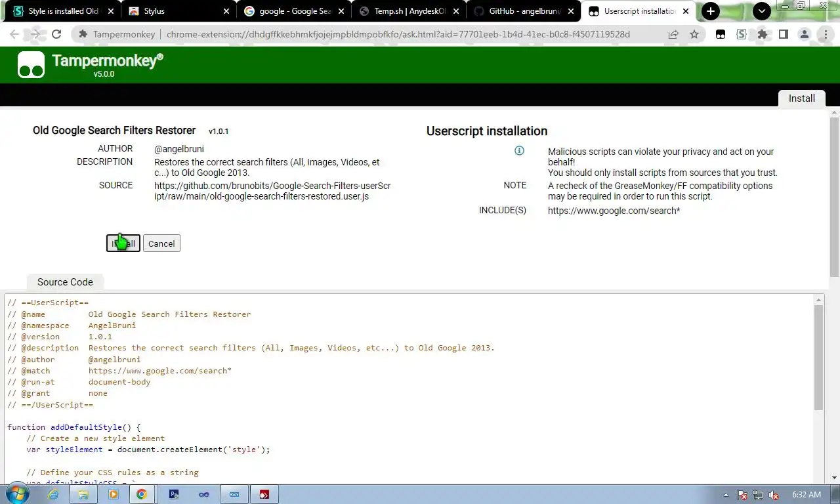Click the function addDefaultStyle() code line
The height and width of the screenshot is (504, 840).
(74, 427)
